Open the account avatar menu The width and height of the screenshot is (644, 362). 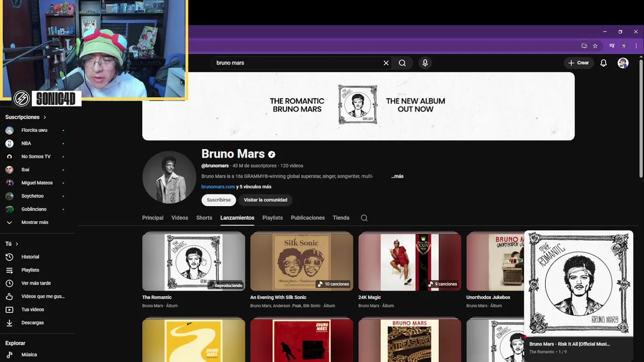pyautogui.click(x=623, y=63)
